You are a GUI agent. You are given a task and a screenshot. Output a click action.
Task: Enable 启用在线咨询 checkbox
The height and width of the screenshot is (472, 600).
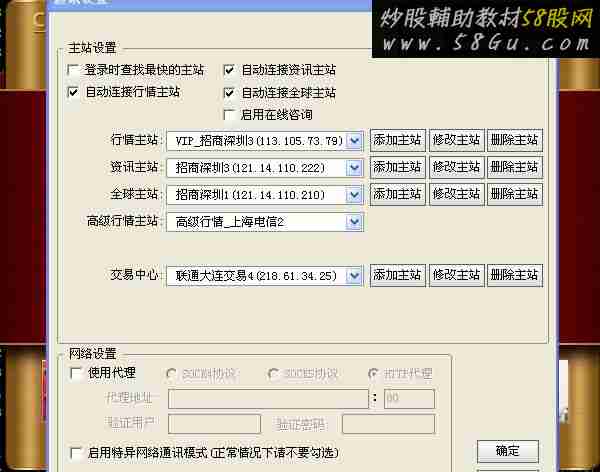pos(229,115)
